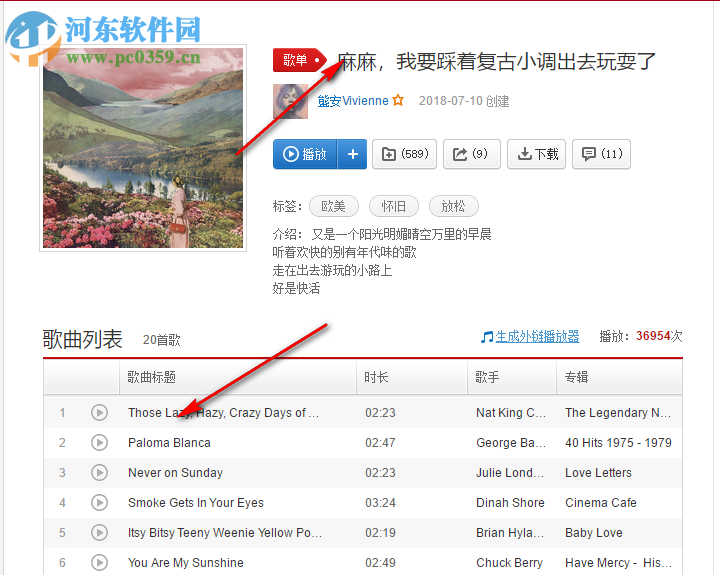Open song title Those Lazy, Hazy, Crazy Days
Screen dimensions: 720x575
223,413
